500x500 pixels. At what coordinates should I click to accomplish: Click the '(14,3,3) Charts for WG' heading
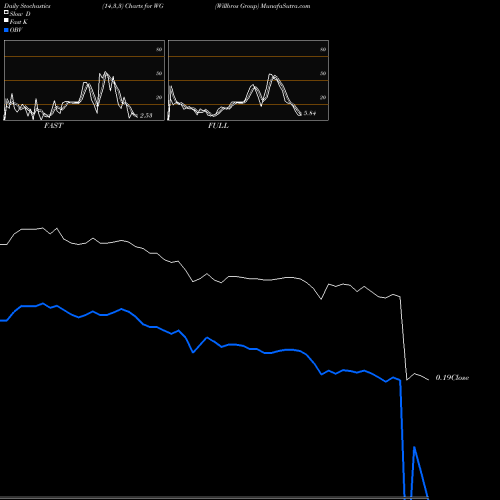pyautogui.click(x=133, y=6)
